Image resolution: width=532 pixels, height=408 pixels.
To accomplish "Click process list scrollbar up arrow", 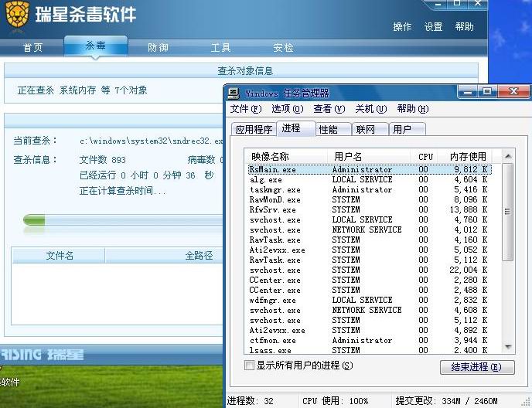I will (x=508, y=156).
